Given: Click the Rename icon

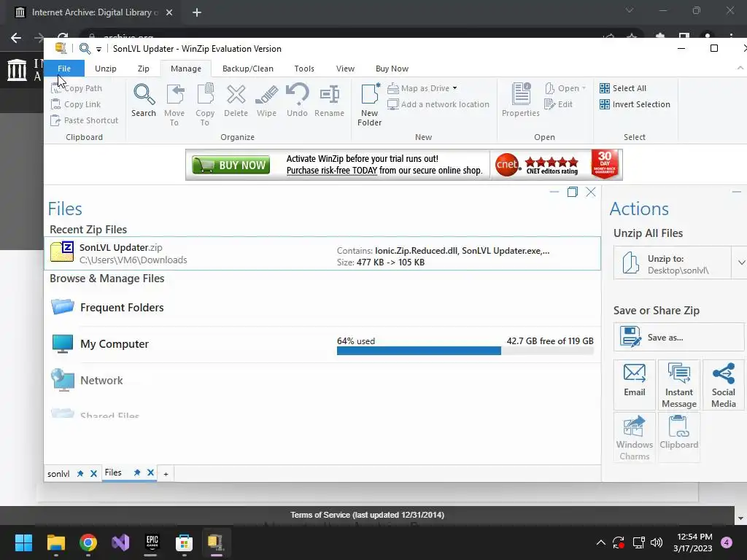Looking at the screenshot, I should [329, 101].
